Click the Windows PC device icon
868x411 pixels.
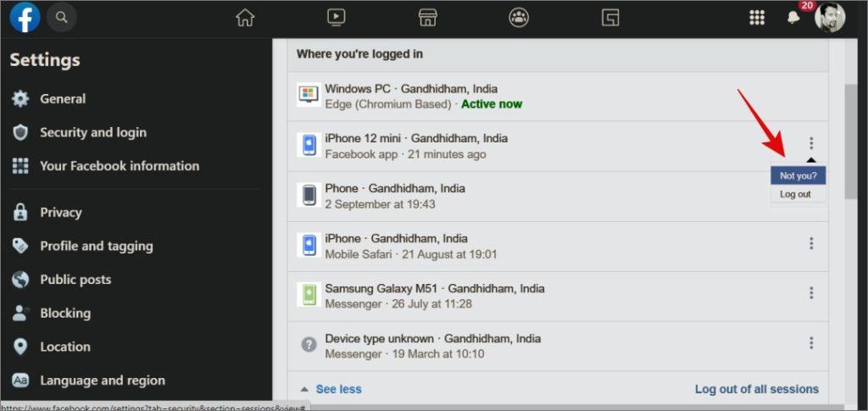(309, 95)
